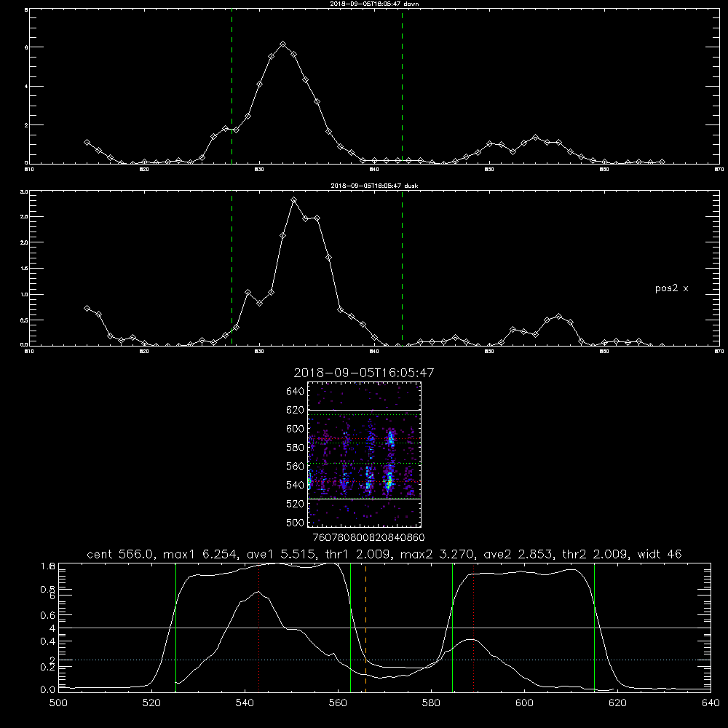Click the solid green line near 615
Image resolution: width=728 pixels, height=728 pixels.
(594, 628)
